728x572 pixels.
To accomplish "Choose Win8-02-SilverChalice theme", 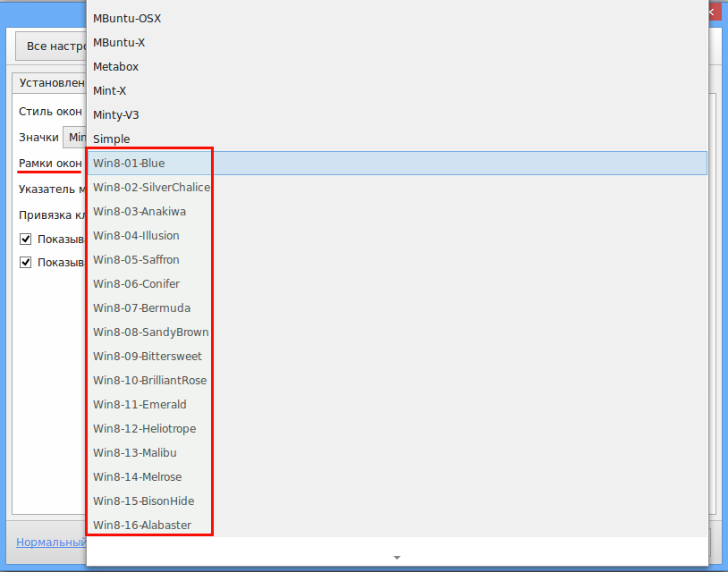I will click(x=397, y=188).
